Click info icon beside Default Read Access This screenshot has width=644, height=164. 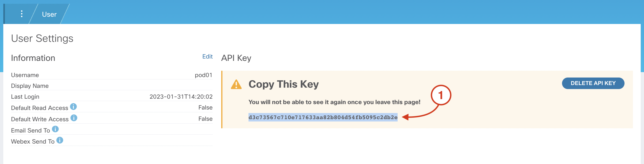[x=73, y=107]
